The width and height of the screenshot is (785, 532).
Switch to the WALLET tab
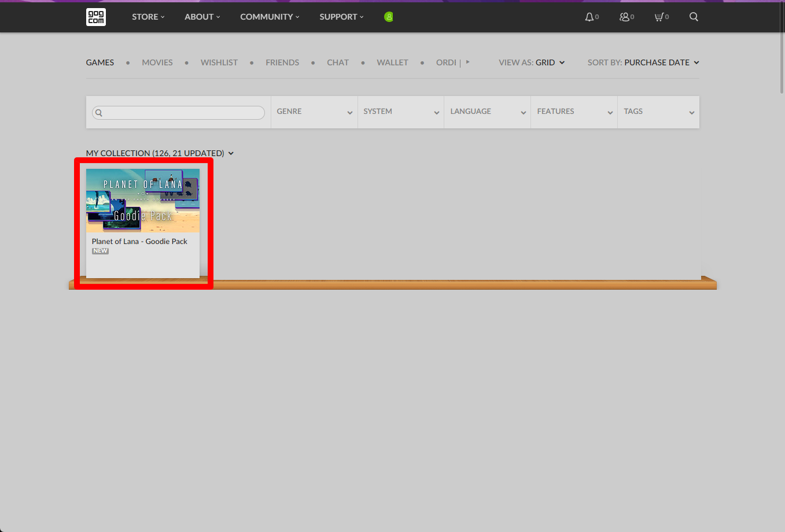click(x=392, y=62)
